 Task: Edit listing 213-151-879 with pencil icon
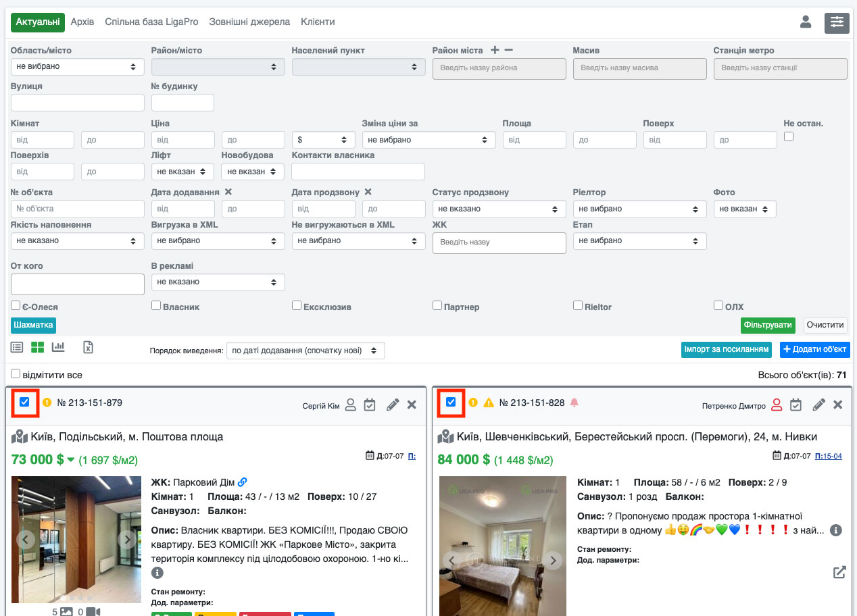(x=393, y=405)
